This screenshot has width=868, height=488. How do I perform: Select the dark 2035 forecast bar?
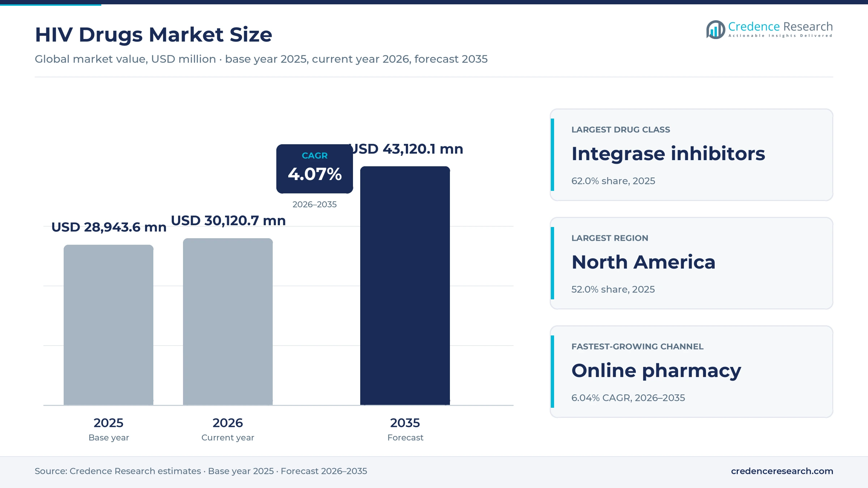(405, 286)
